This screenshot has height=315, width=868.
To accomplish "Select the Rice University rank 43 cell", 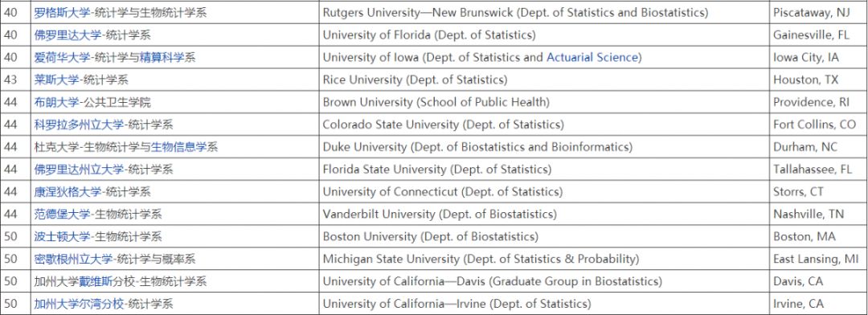I will pos(15,80).
